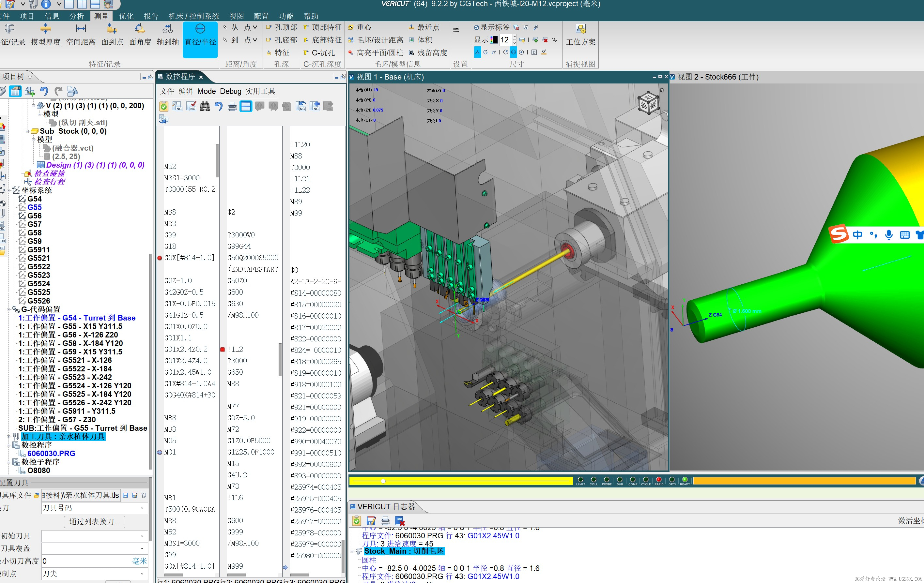Select the 面角度 angle tool
Image resolution: width=924 pixels, height=583 pixels.
[140, 35]
